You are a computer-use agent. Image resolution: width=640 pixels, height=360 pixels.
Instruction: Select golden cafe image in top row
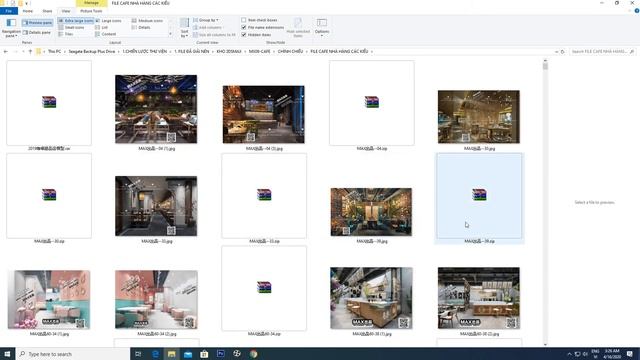[479, 117]
